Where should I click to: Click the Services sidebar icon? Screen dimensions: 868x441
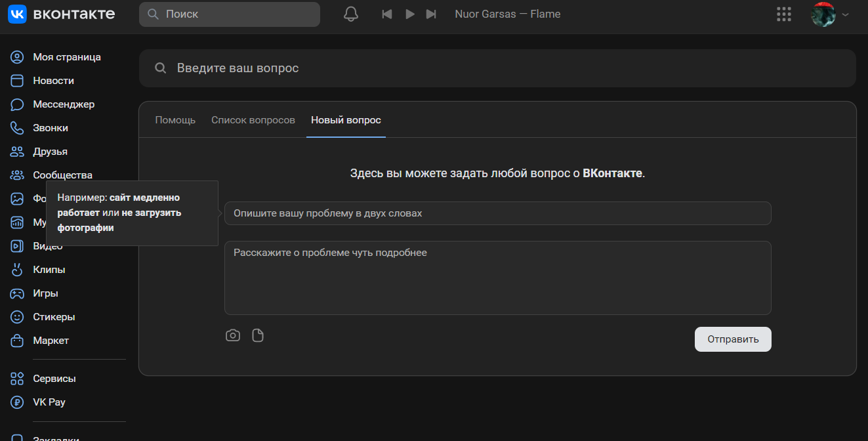17,379
